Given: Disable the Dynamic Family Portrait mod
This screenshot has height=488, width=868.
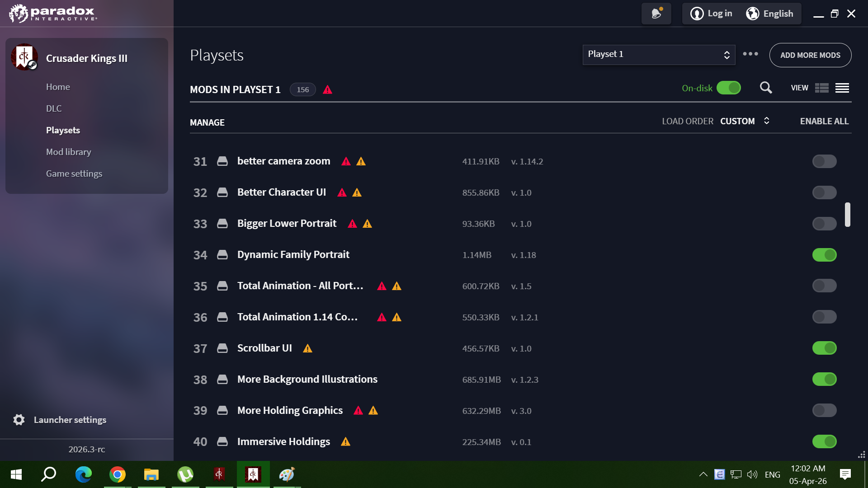Looking at the screenshot, I should [825, 255].
